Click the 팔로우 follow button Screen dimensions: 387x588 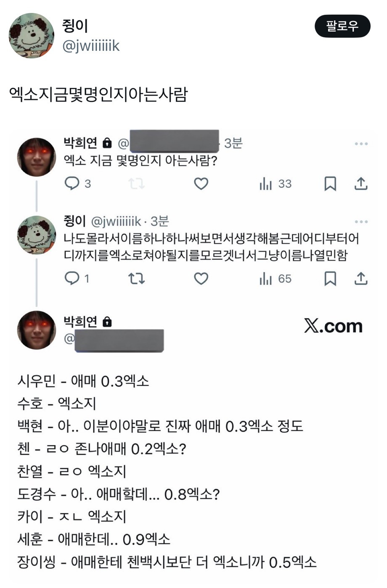coord(342,26)
